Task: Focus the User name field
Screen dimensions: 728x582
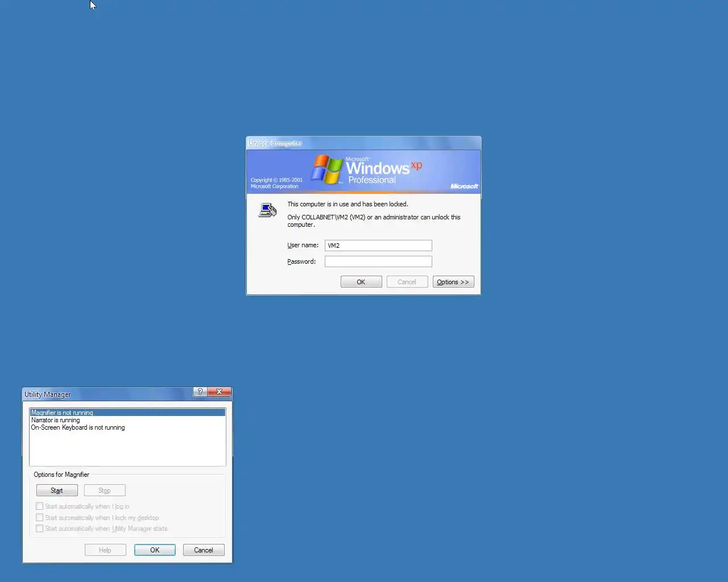Action: point(378,246)
